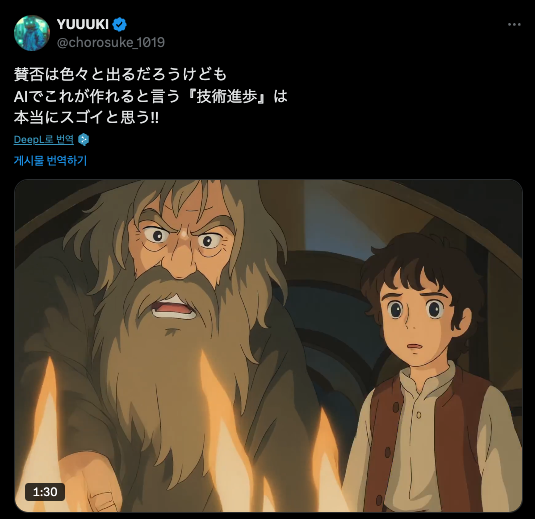Open the three-dot more options menu
This screenshot has height=519, width=535.
coord(514,25)
